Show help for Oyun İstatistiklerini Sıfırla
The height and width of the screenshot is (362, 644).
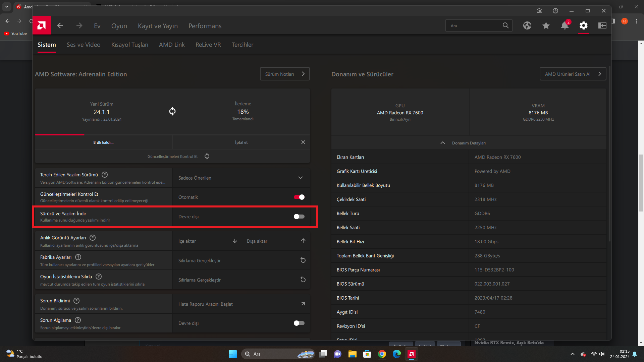click(x=99, y=277)
